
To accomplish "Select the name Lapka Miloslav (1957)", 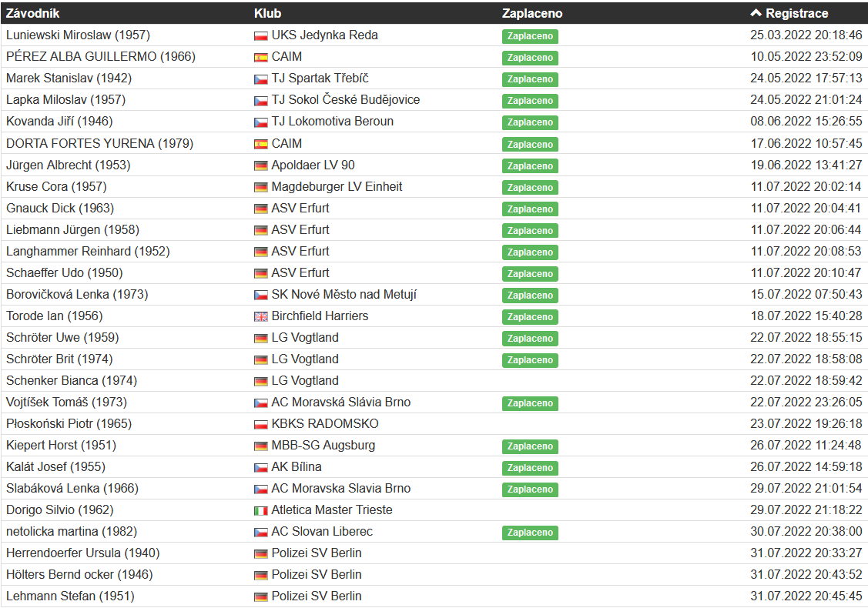I will [x=66, y=99].
